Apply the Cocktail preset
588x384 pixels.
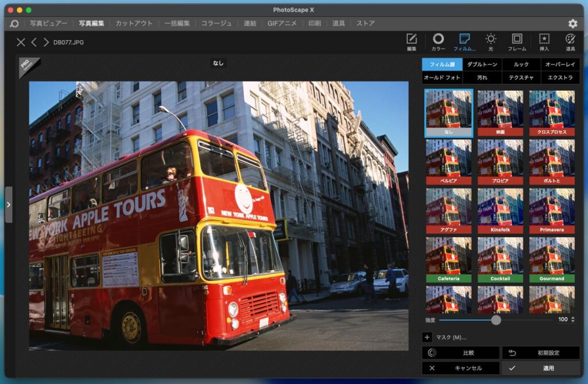pyautogui.click(x=500, y=259)
